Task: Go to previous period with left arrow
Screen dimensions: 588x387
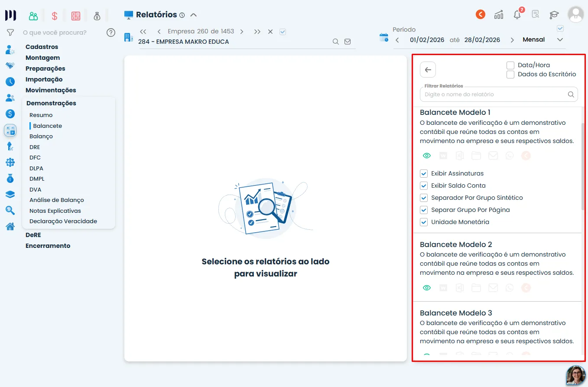Action: click(397, 40)
